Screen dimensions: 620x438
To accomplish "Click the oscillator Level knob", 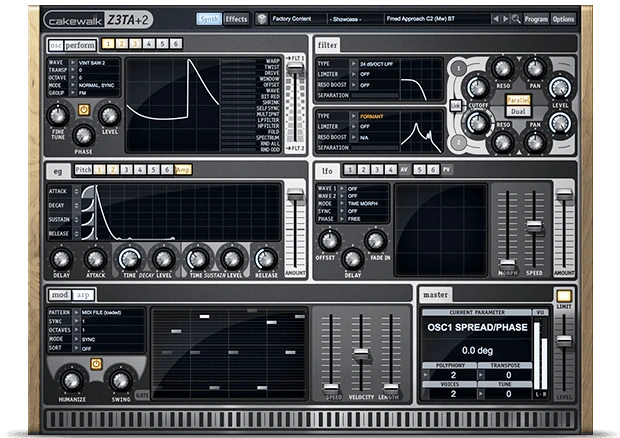I will (110, 115).
